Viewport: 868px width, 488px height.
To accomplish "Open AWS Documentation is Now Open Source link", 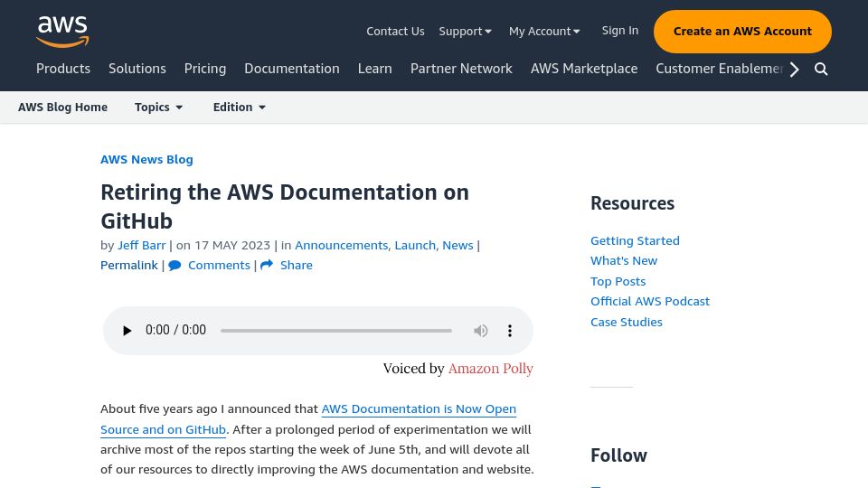I will (307, 418).
